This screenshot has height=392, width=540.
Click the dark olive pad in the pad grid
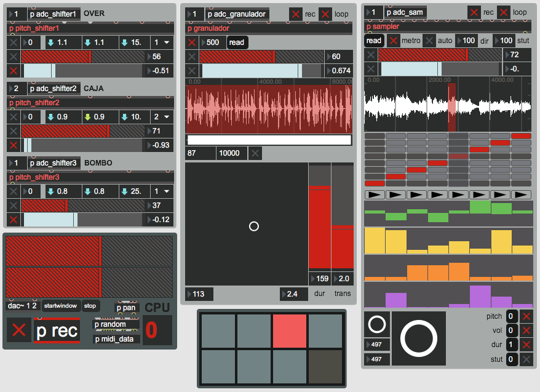(x=325, y=367)
